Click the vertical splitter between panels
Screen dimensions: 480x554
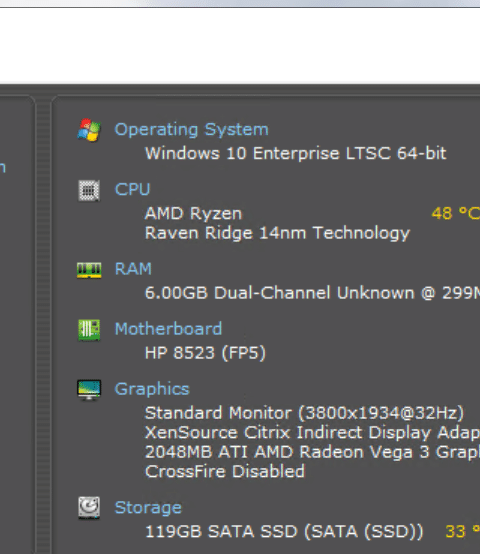[x=43, y=324]
